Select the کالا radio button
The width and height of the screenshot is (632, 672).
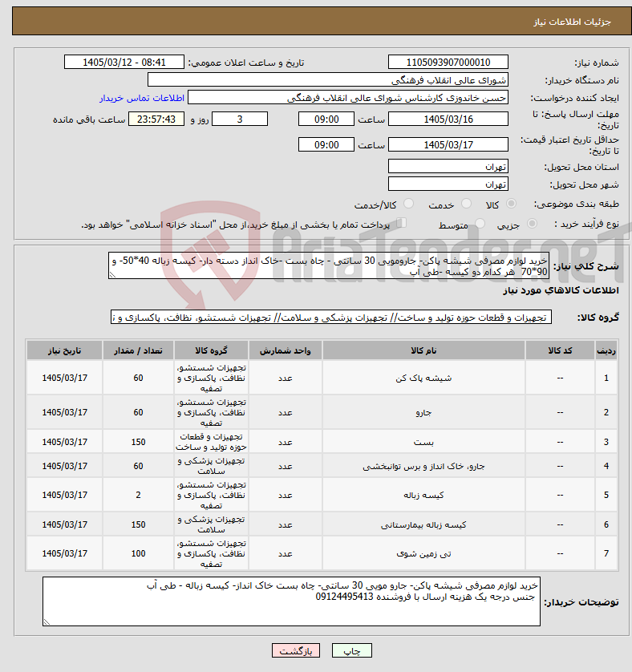pos(511,204)
